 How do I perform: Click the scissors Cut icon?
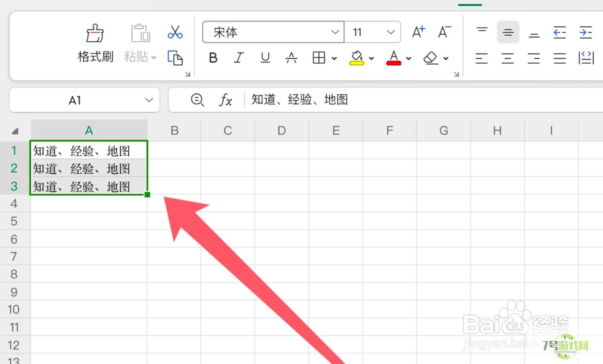(x=175, y=32)
